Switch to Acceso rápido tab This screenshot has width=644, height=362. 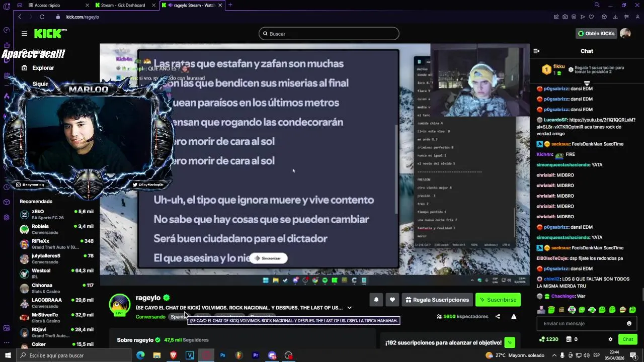coord(58,5)
